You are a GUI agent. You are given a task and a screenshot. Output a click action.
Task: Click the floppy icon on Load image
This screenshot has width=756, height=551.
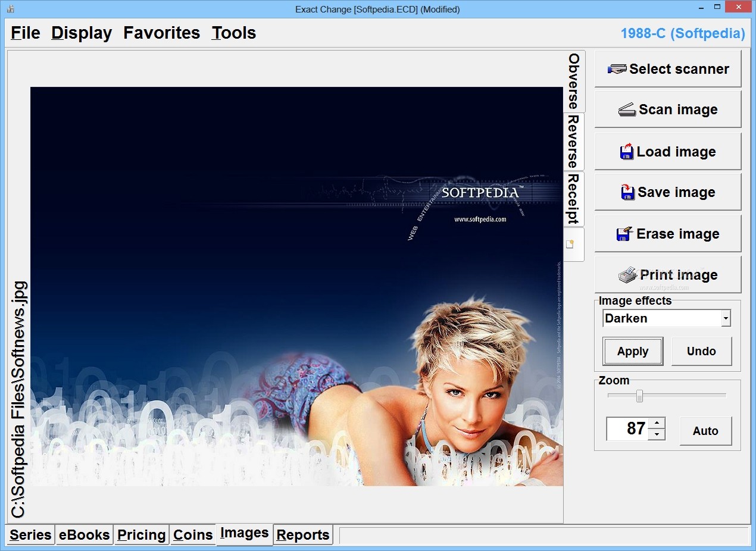coord(627,152)
